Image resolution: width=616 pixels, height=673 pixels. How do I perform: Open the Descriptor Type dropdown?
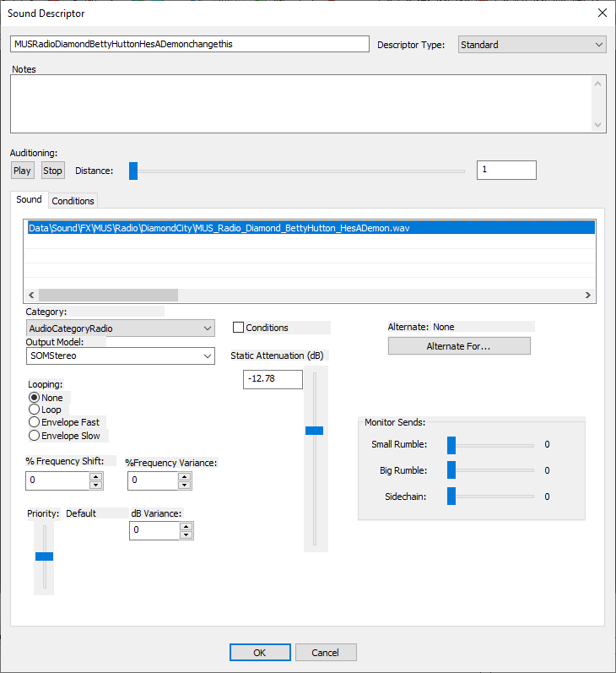(532, 45)
